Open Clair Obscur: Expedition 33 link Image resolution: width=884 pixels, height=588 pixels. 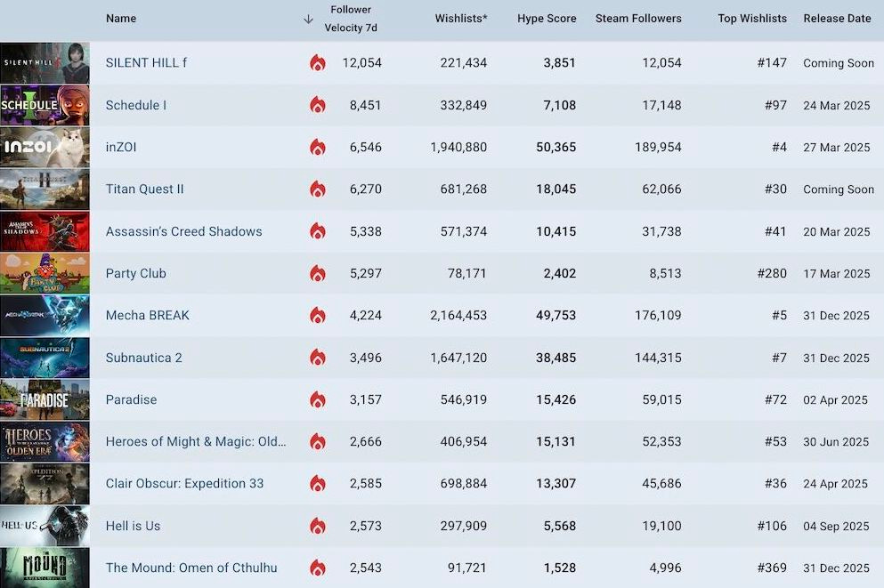[x=184, y=483]
